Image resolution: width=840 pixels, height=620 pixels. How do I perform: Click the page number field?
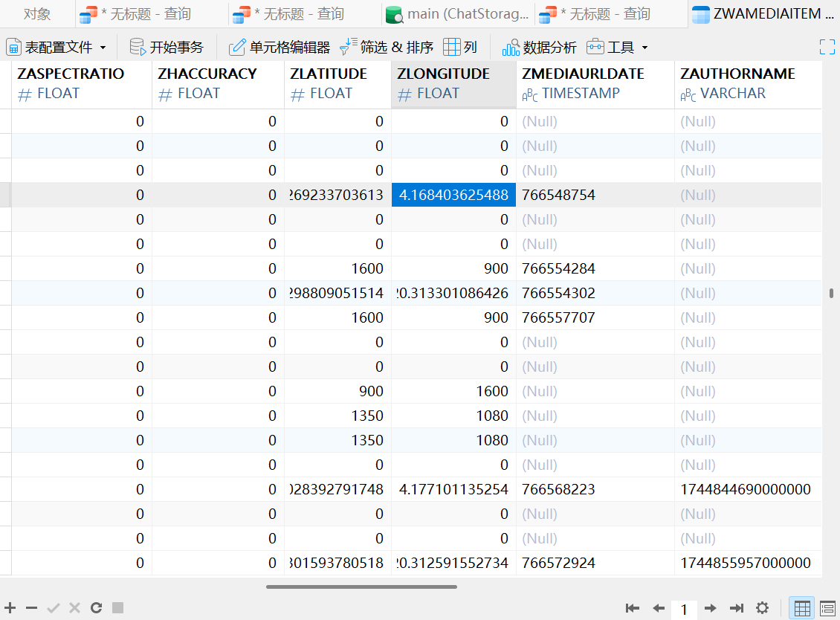coord(684,609)
